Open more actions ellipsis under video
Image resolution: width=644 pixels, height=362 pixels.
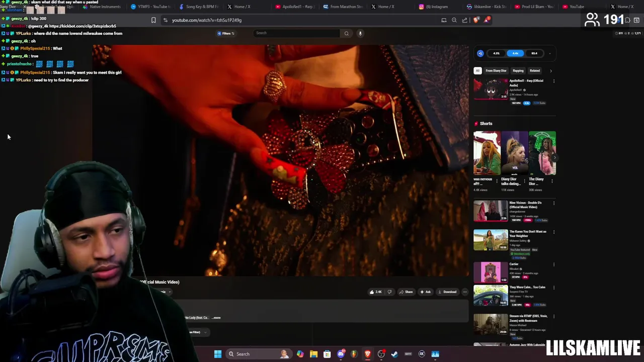point(465,292)
